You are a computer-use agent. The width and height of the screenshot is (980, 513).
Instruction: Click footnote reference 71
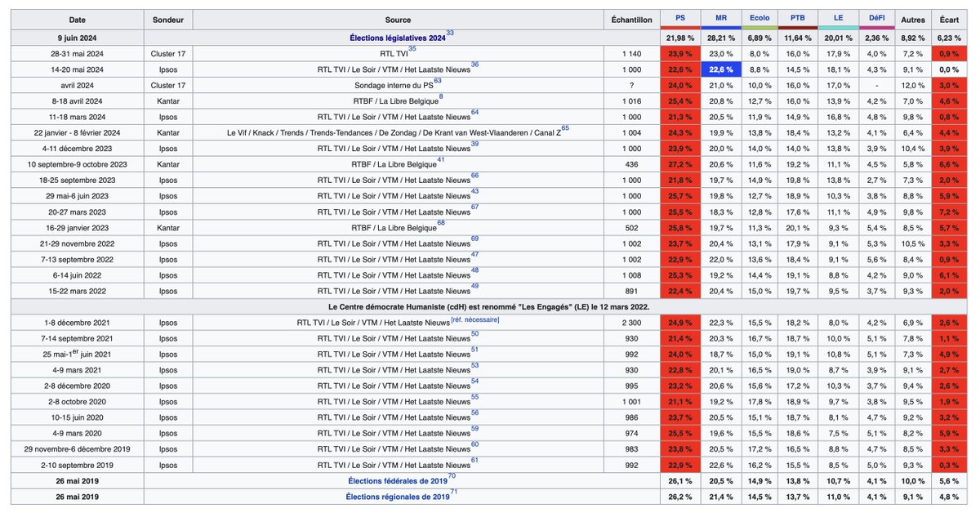[454, 492]
